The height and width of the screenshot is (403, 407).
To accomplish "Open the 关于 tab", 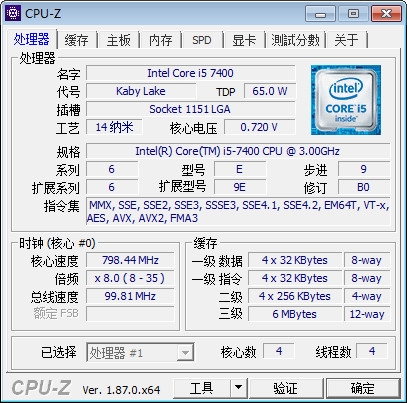I will point(346,40).
